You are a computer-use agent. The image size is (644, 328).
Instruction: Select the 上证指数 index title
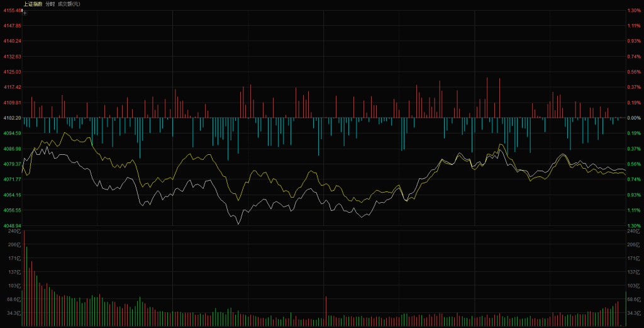(x=33, y=4)
